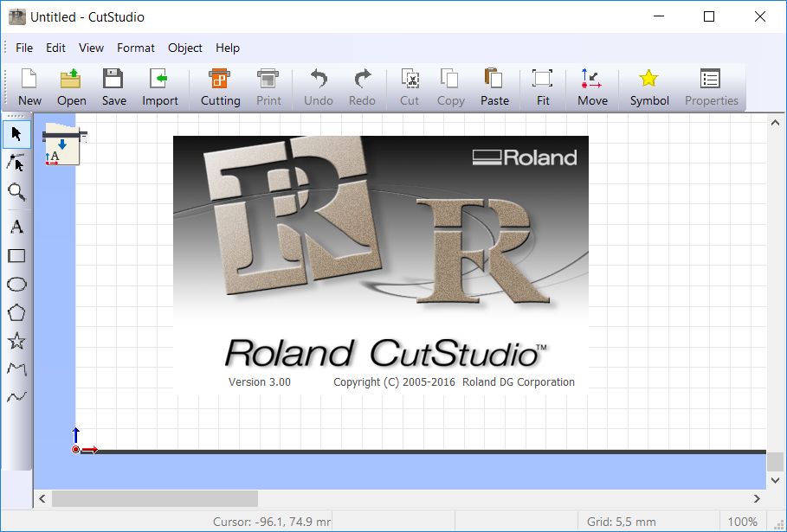The height and width of the screenshot is (532, 787).
Task: Click the horizontal scrollbar right arrow
Action: [x=757, y=498]
